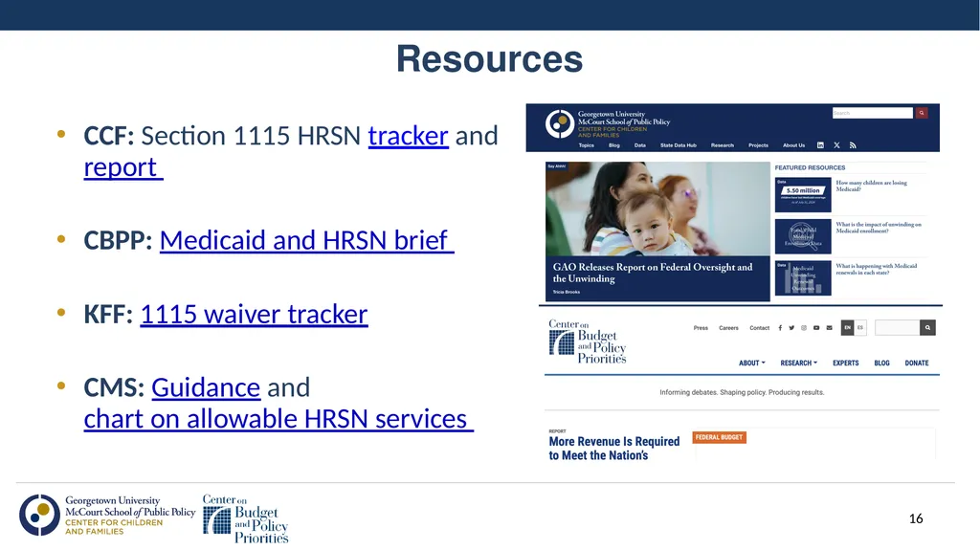Click the LinkedIn icon in Georgetown CCF header

[820, 145]
